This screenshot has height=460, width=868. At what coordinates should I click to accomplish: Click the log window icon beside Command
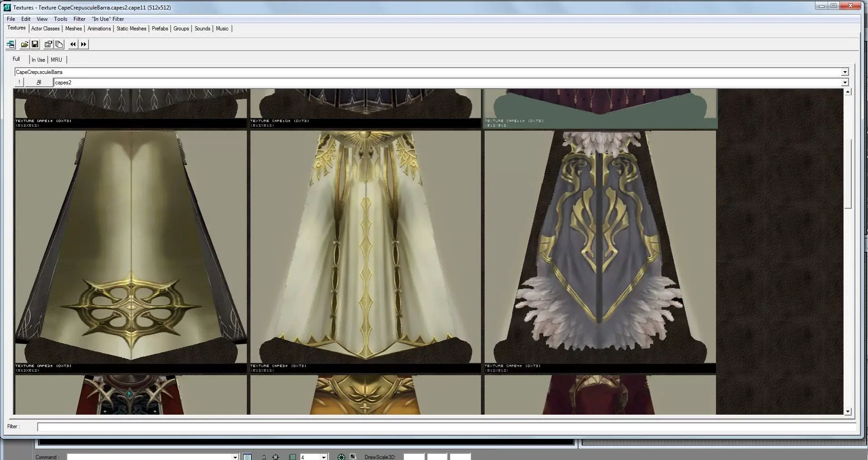[247, 457]
